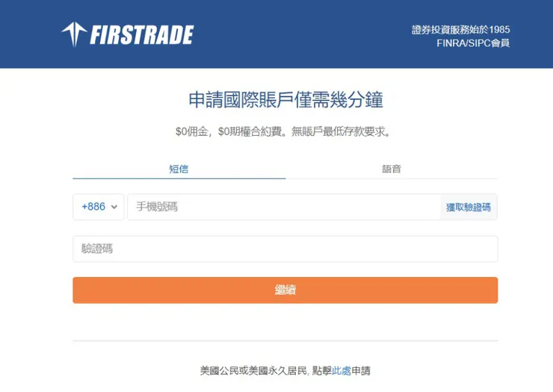Click the 證券投資服務始於1985 header text
Viewport: 553px width, 392px height.
[460, 30]
